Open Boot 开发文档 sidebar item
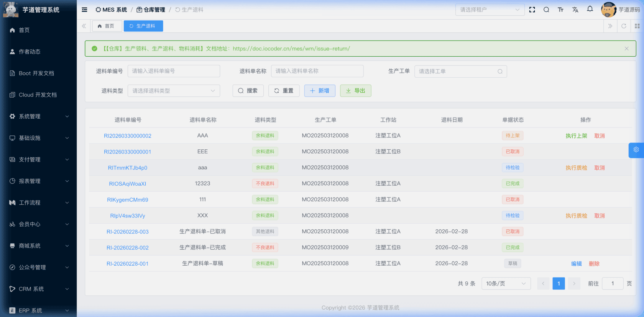Screen dimensions: 644x317 (38, 73)
